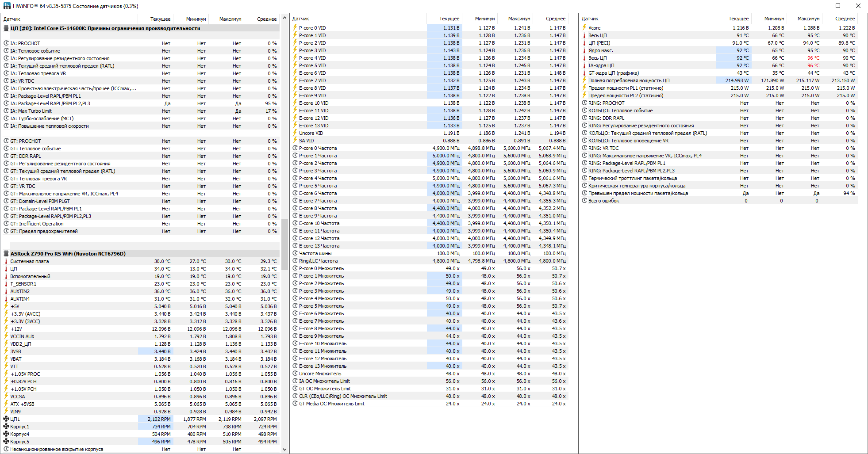This screenshot has height=454, width=868.
Task: Click the Среднее column header in the right panel
Action: pos(845,19)
